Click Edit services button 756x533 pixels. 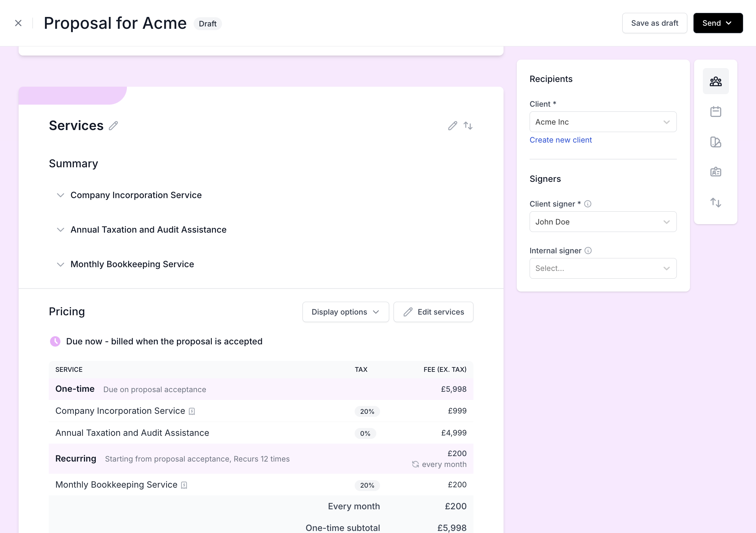(433, 312)
